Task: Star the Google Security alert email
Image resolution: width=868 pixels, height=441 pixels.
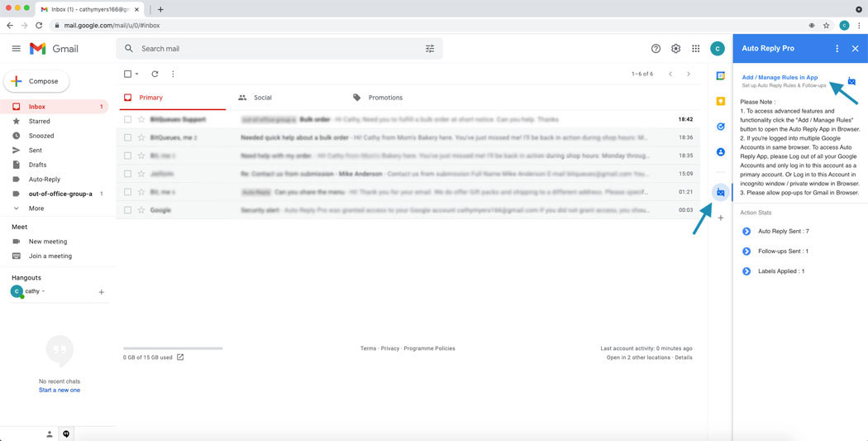Action: point(141,210)
